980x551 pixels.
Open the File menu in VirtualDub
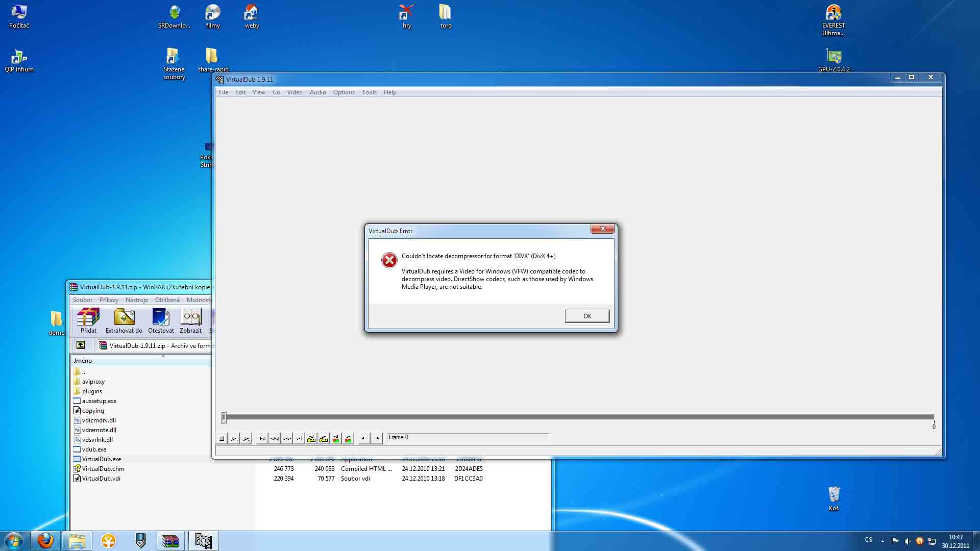pyautogui.click(x=224, y=92)
